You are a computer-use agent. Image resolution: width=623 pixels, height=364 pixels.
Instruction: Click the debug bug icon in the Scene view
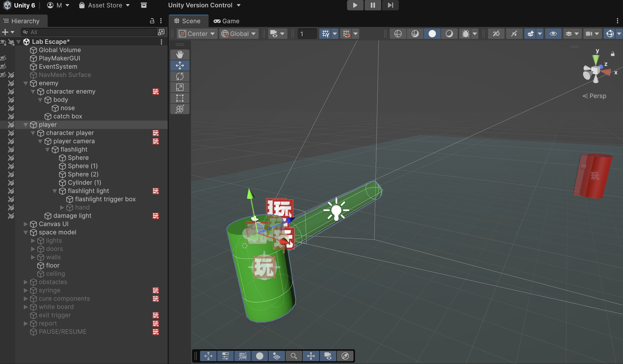coord(466,34)
